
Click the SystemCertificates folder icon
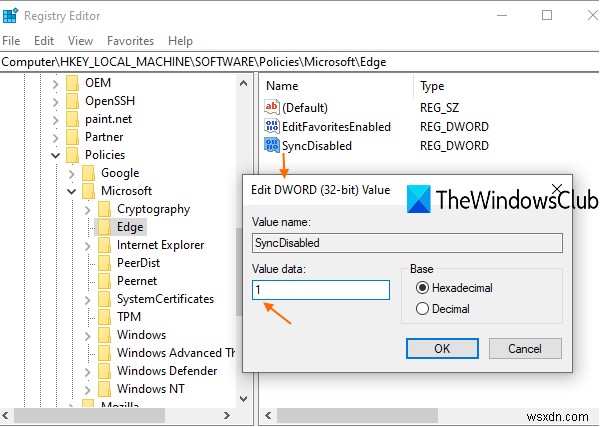coord(104,299)
